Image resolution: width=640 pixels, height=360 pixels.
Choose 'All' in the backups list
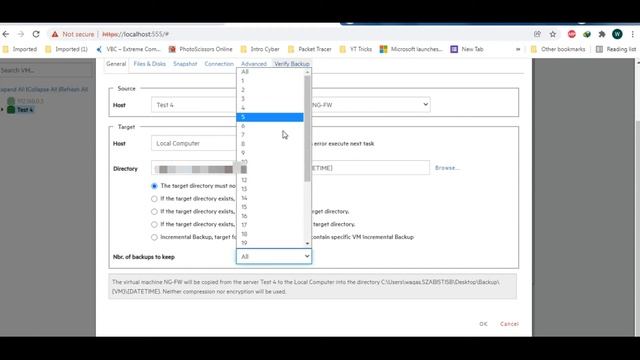[270, 72]
